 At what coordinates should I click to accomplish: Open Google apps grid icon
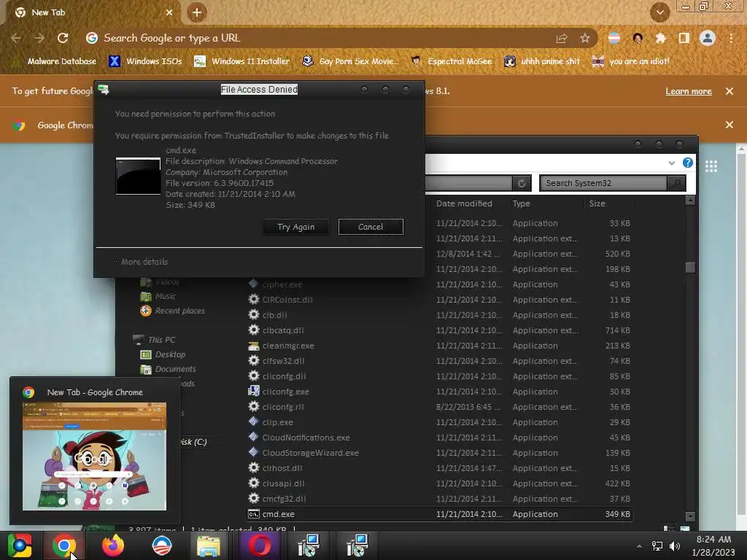point(711,166)
